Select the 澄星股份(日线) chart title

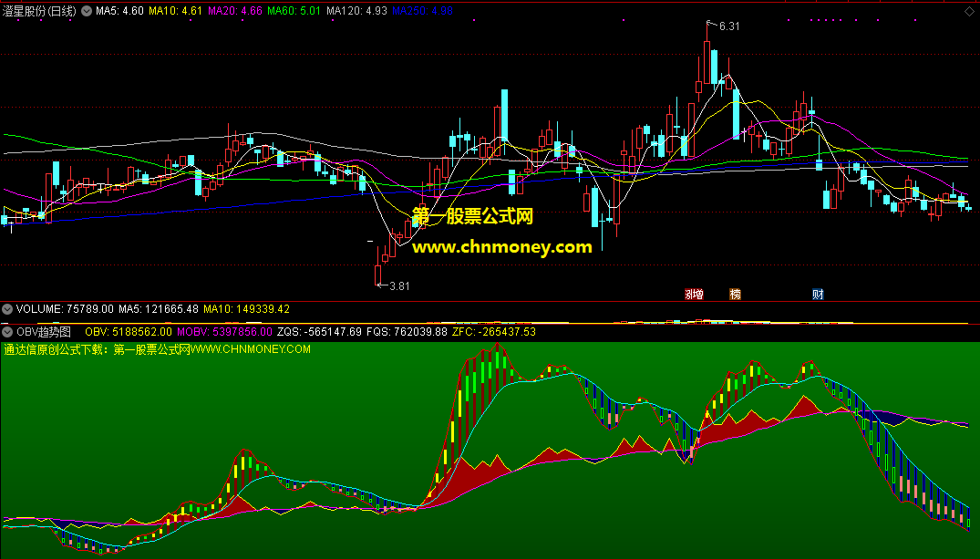coord(39,11)
